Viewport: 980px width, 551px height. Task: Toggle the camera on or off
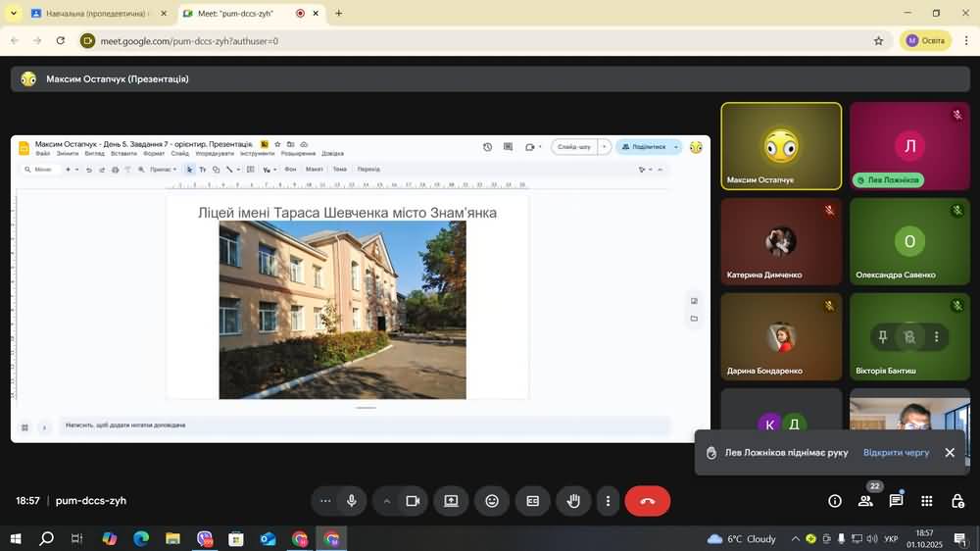pyautogui.click(x=413, y=501)
